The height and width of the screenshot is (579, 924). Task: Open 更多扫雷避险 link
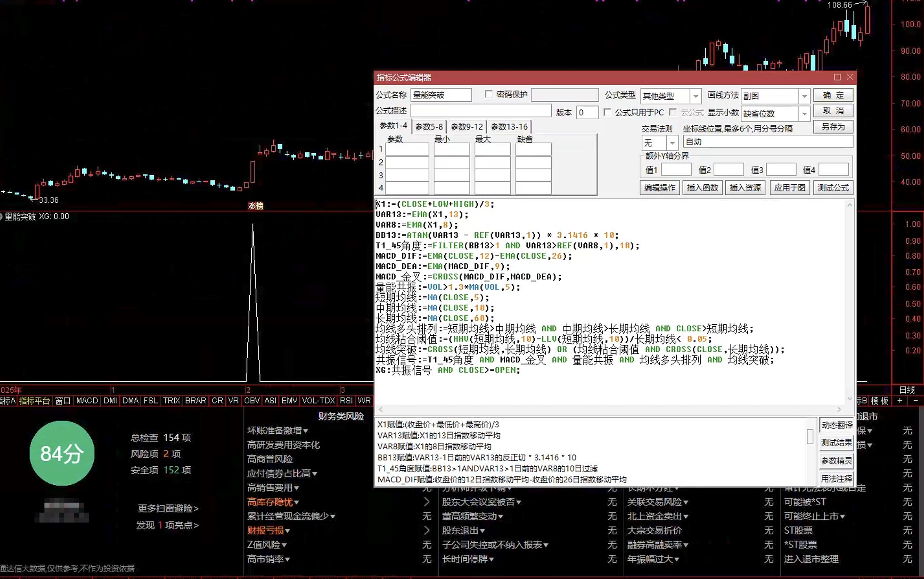point(168,508)
